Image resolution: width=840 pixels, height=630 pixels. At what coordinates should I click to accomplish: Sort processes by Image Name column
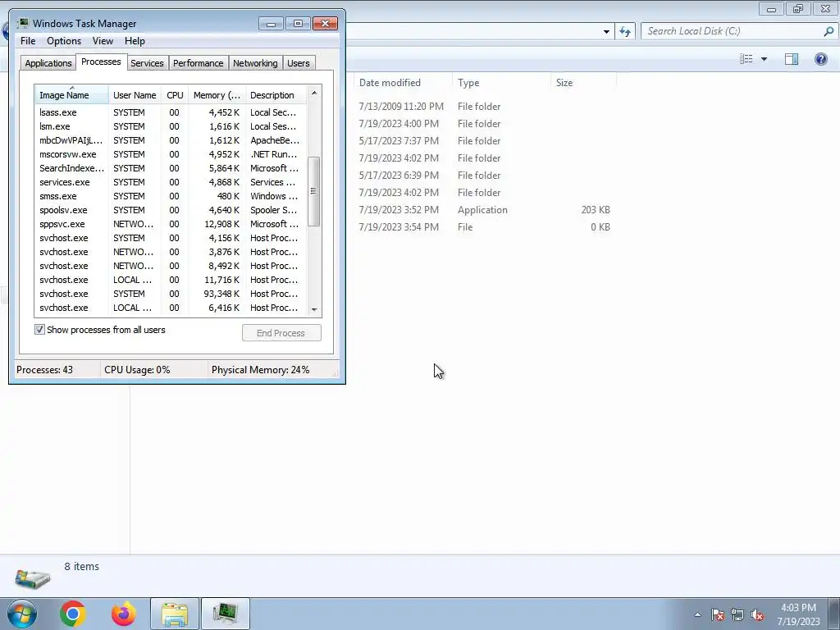[x=72, y=95]
